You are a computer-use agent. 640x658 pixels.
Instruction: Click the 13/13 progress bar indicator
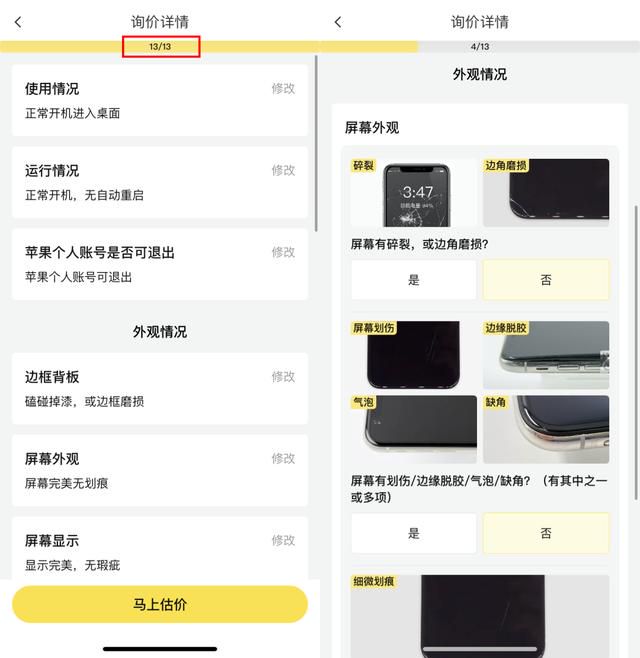[x=161, y=47]
